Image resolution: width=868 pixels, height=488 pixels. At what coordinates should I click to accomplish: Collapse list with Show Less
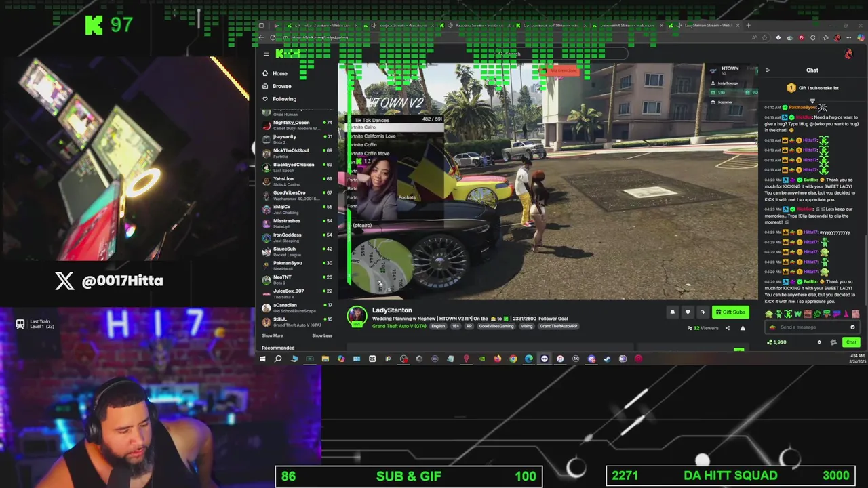[x=322, y=335]
